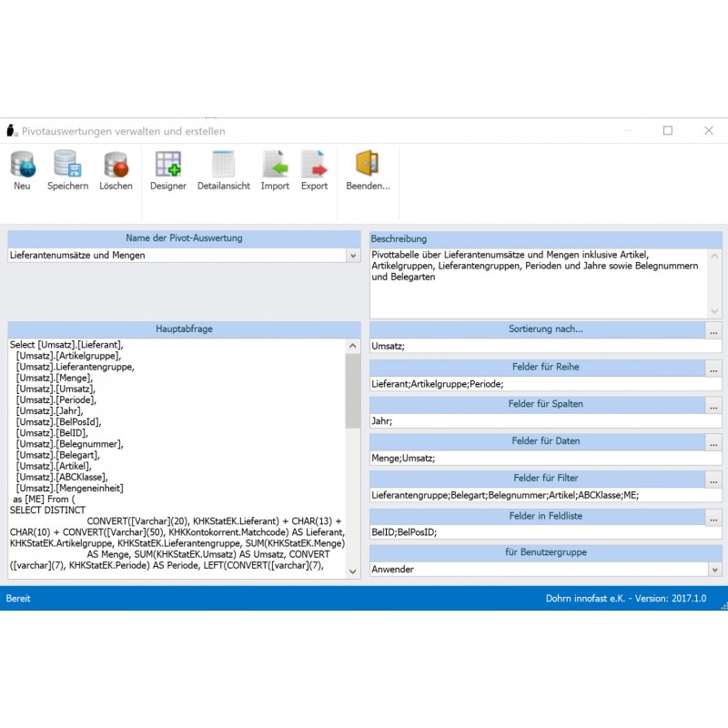Click the Felder für Reihe input field
The image size is (728, 728).
pos(545,384)
